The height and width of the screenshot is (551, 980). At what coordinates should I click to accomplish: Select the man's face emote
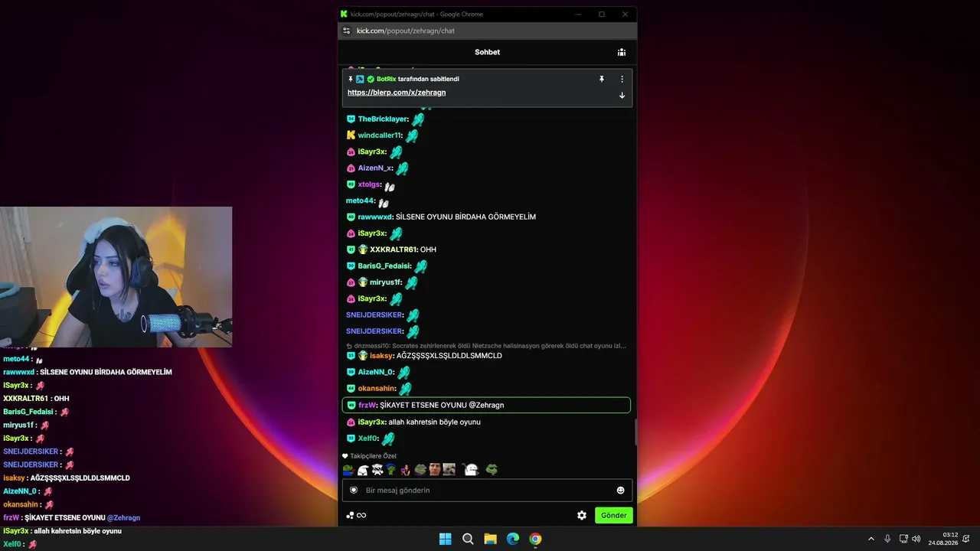(434, 469)
